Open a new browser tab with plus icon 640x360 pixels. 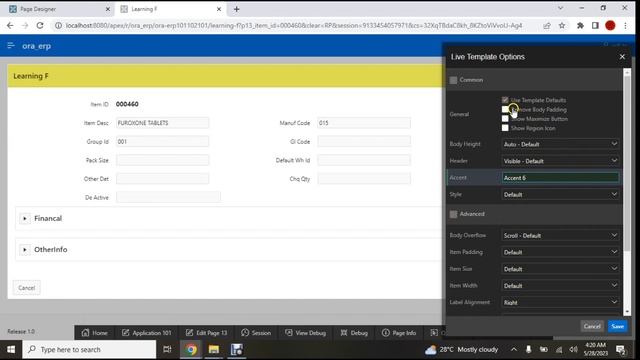pyautogui.click(x=236, y=9)
